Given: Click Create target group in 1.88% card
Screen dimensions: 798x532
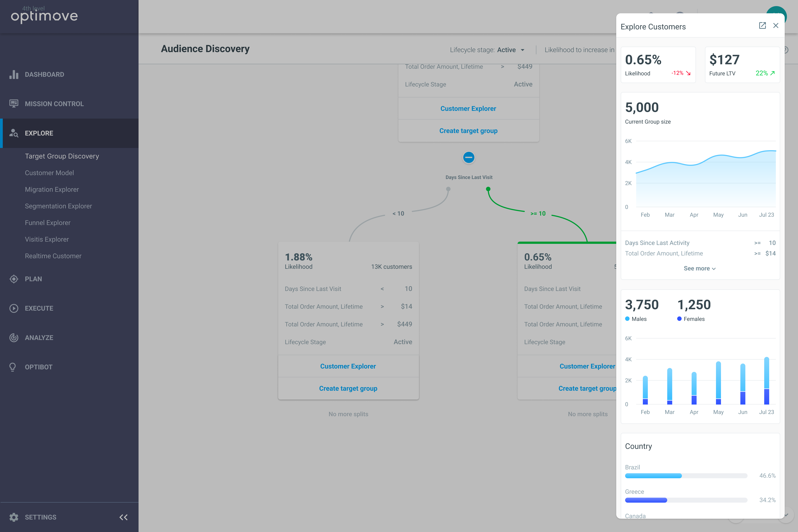Looking at the screenshot, I should click(348, 388).
